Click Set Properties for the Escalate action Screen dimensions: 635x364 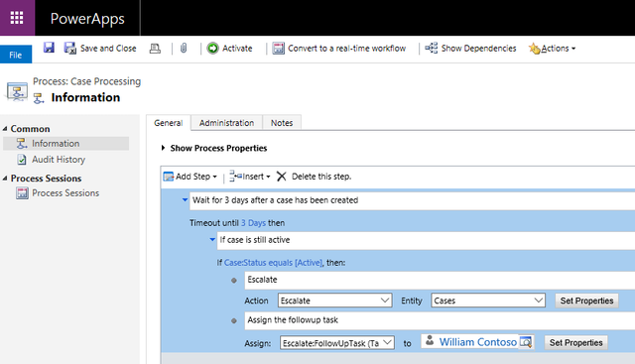(x=586, y=301)
